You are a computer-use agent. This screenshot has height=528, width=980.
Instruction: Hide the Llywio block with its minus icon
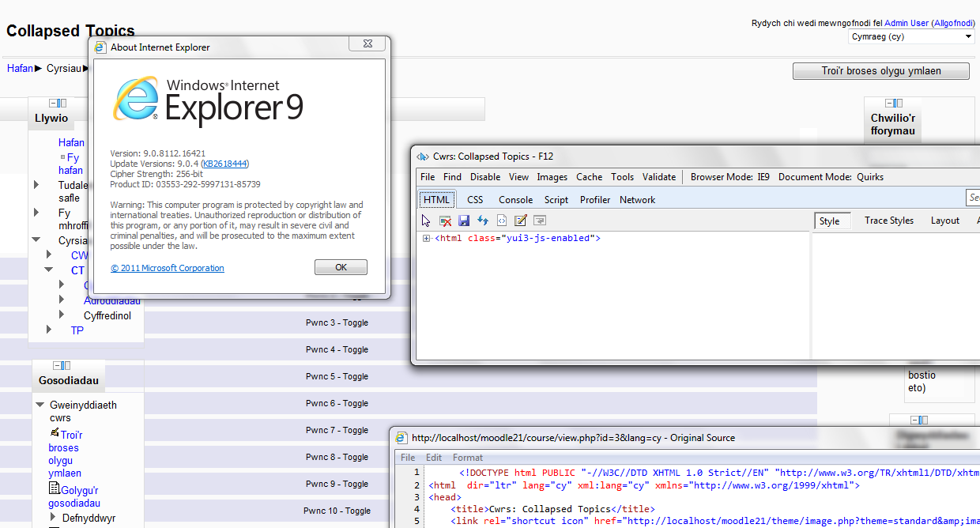pyautogui.click(x=53, y=104)
